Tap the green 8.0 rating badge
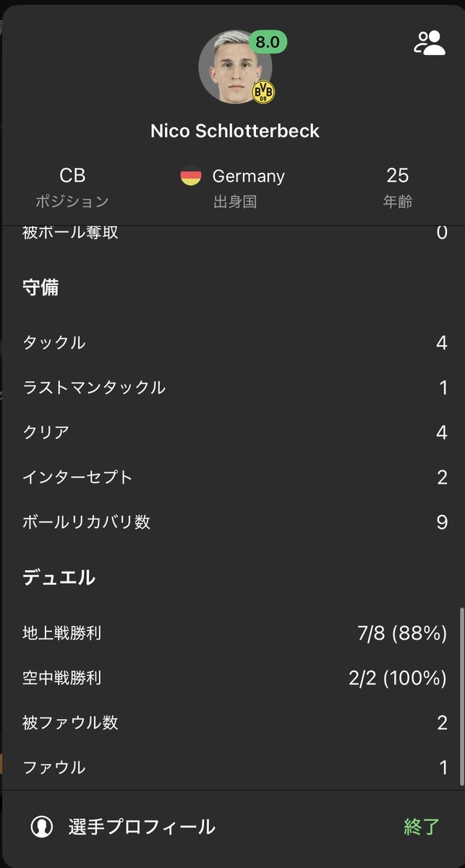The image size is (465, 868). pyautogui.click(x=267, y=43)
